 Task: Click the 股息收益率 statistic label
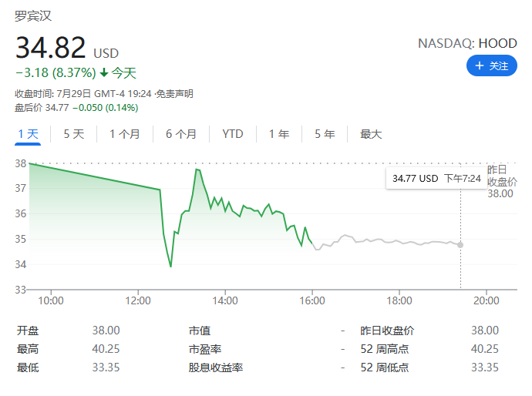[x=216, y=367]
